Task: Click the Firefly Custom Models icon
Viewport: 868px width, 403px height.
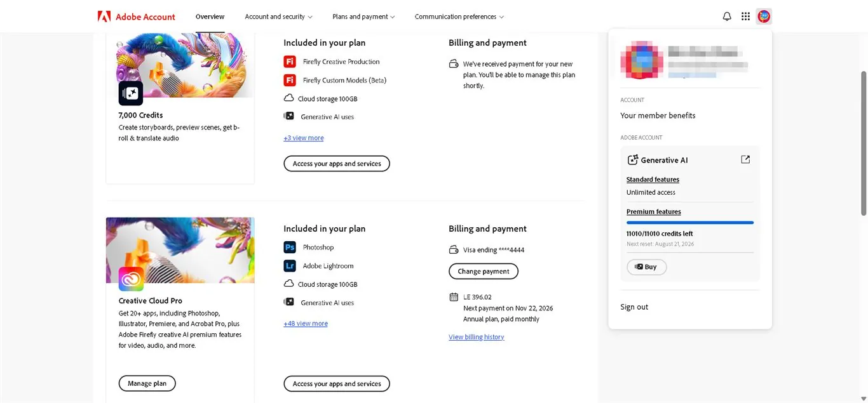Action: (290, 80)
